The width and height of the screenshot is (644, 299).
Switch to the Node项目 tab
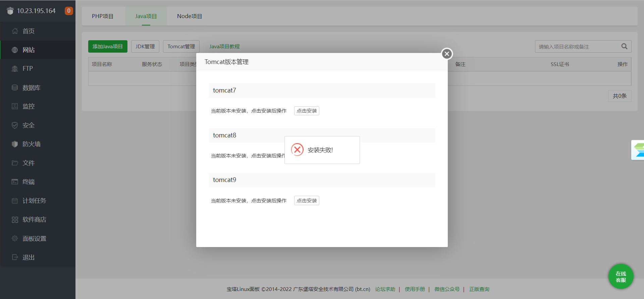(190, 16)
